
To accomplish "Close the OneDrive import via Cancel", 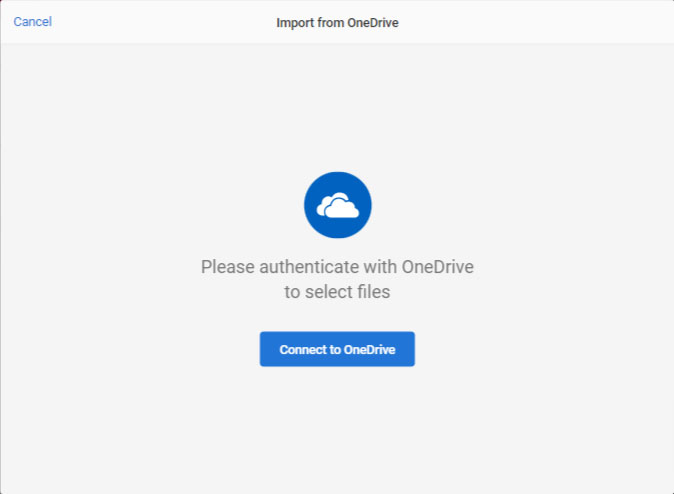I will tap(33, 22).
